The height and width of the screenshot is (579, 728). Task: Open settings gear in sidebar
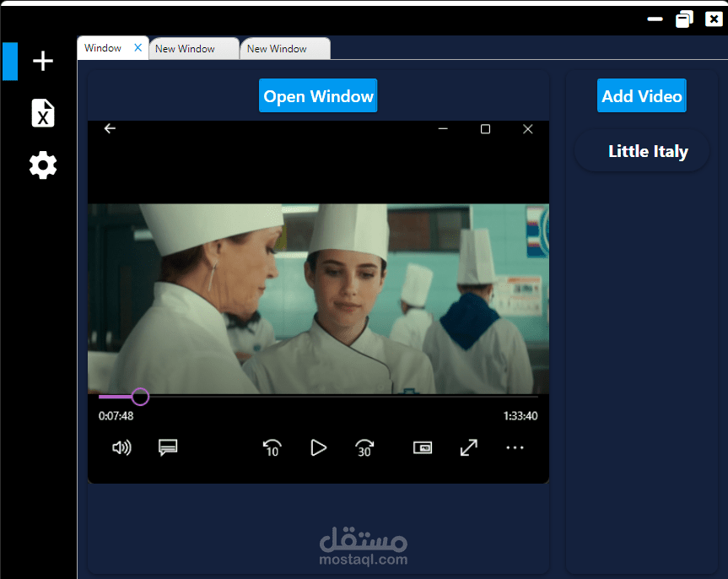point(43,165)
